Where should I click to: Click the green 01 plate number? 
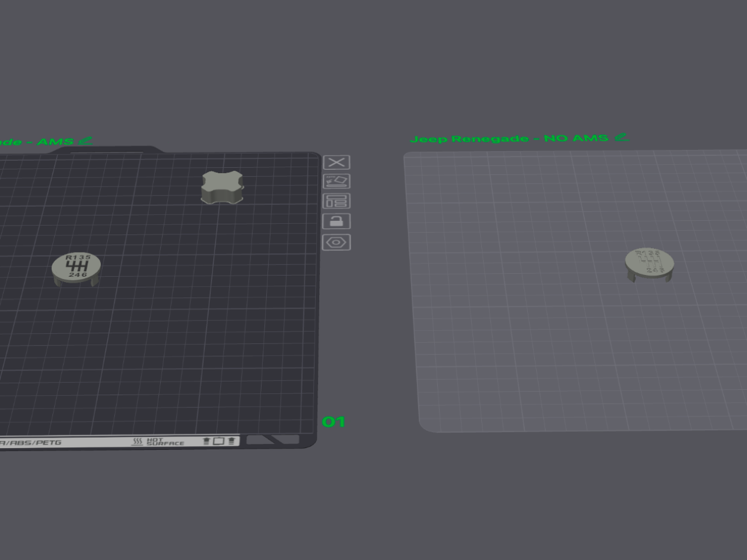[x=333, y=422]
